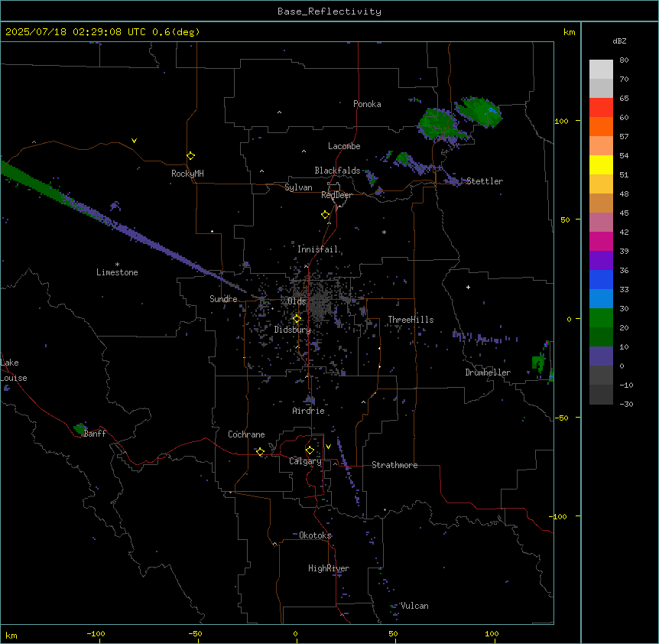Click the 80 value on dBZ scale

(624, 60)
